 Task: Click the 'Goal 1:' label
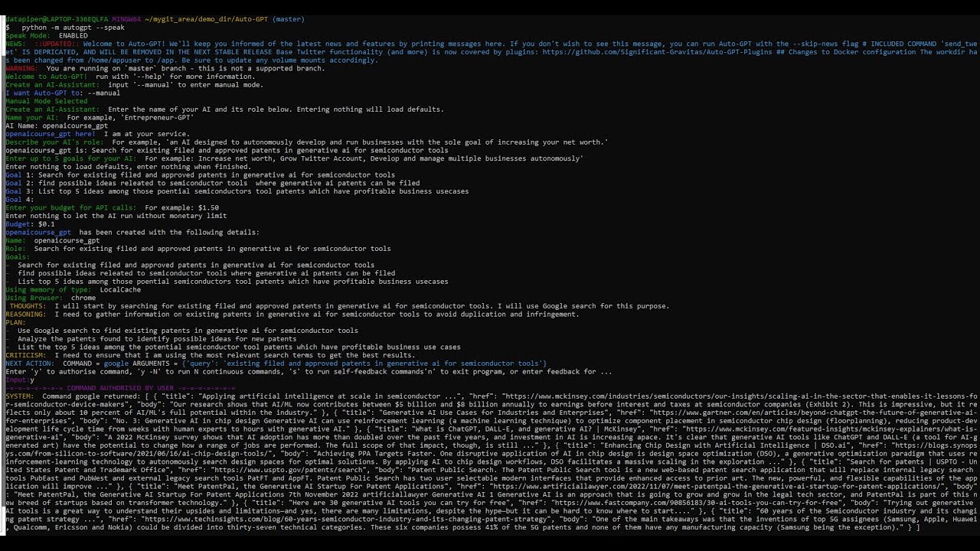pos(19,175)
